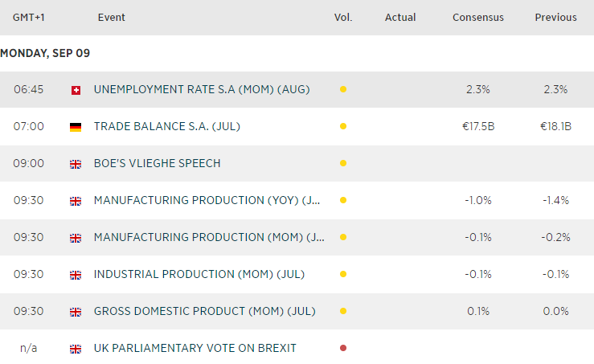
Task: Open Gross Domestic Product (MoM) event
Action: [x=204, y=312]
